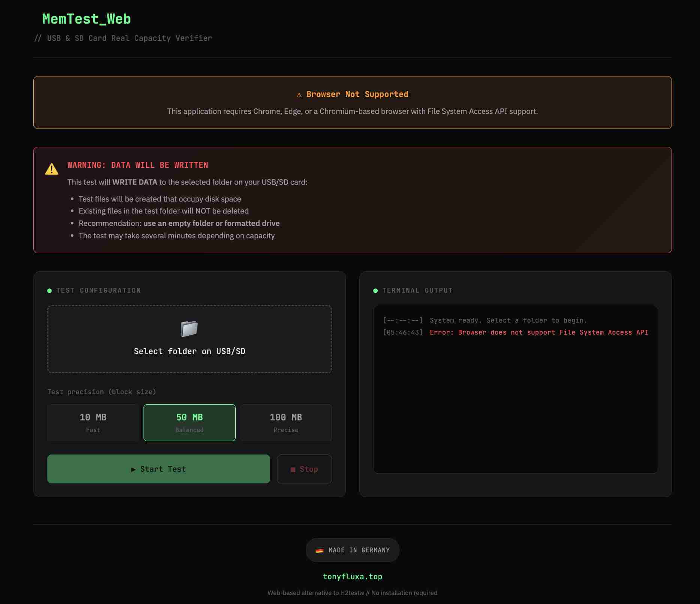Click Select folder on USB/SD text

click(189, 351)
